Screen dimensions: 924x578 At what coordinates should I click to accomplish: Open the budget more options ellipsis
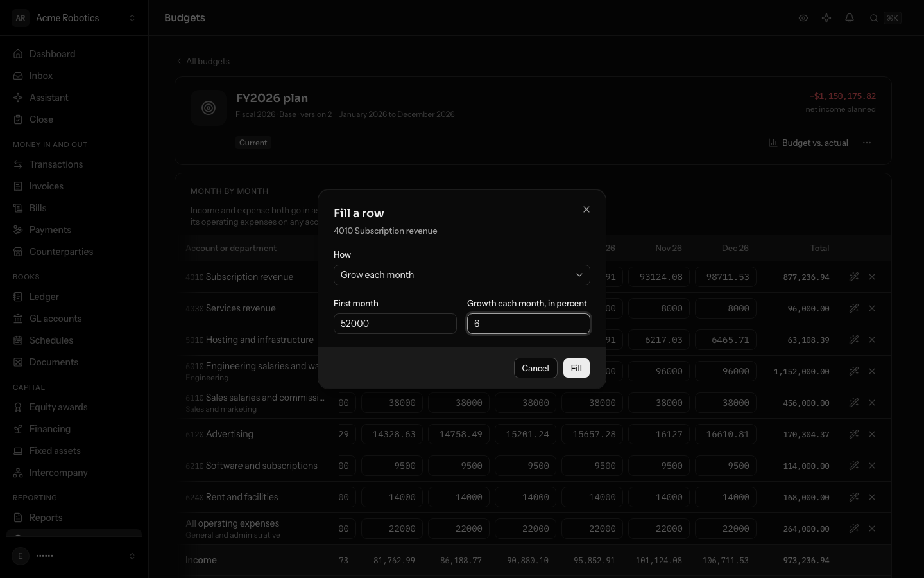pyautogui.click(x=867, y=143)
